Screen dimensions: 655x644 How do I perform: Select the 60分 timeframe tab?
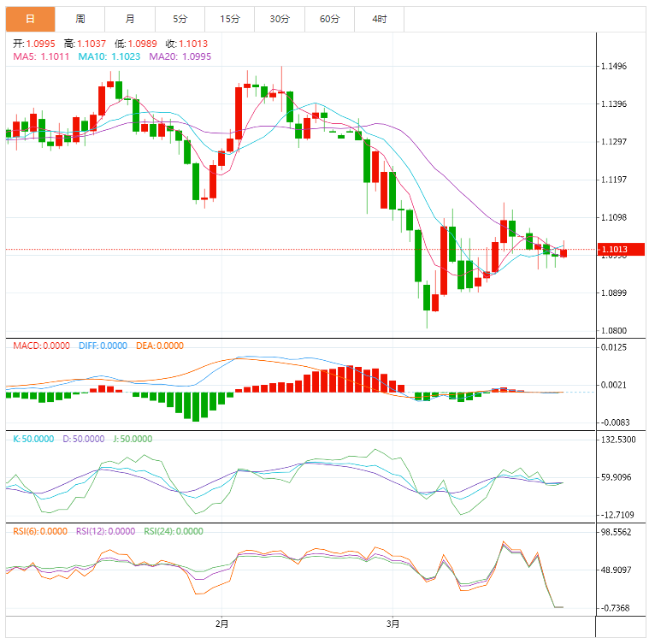(329, 19)
